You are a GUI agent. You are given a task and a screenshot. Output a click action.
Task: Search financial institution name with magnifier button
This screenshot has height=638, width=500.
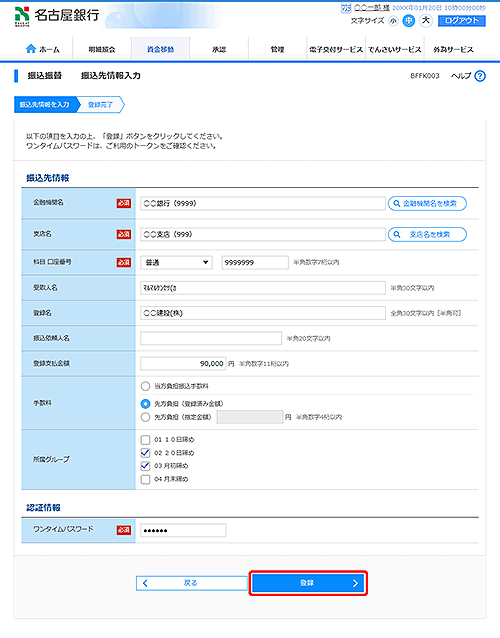[427, 203]
